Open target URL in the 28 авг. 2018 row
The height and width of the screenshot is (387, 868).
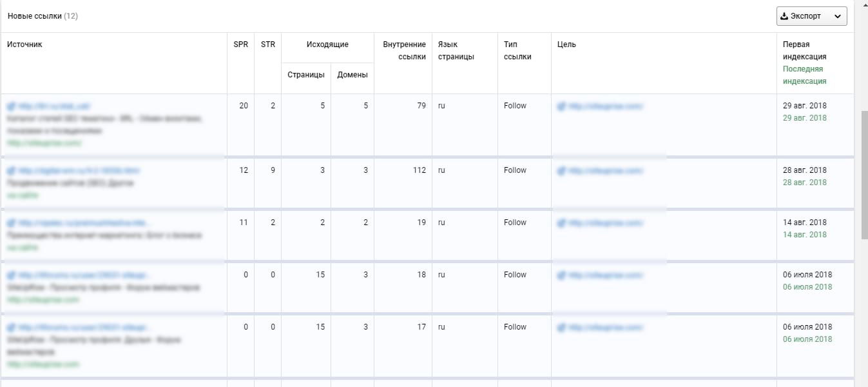606,171
